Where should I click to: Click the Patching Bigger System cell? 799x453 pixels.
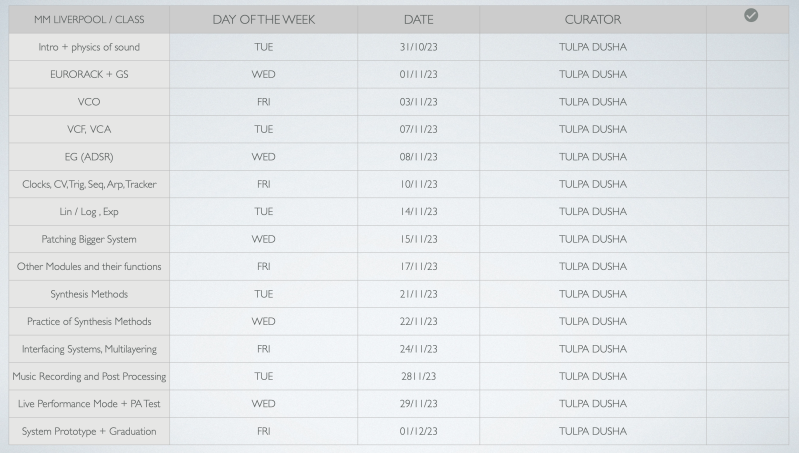[x=89, y=239]
